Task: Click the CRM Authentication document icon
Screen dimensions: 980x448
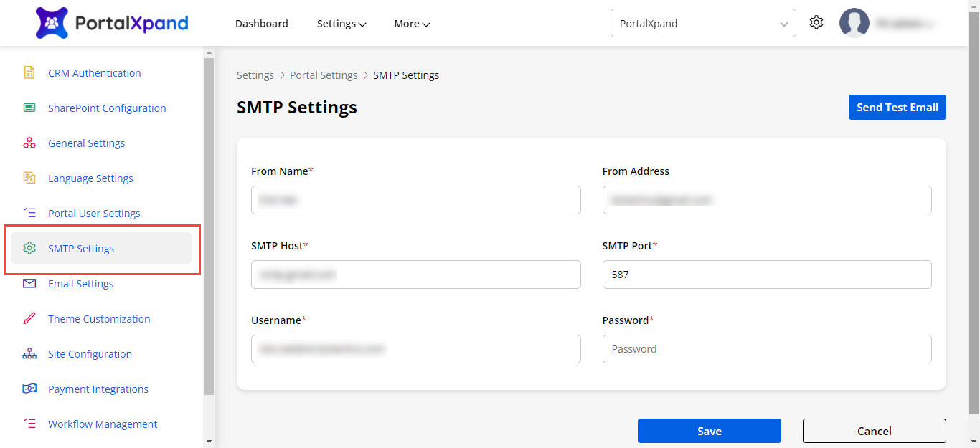Action: pyautogui.click(x=29, y=72)
